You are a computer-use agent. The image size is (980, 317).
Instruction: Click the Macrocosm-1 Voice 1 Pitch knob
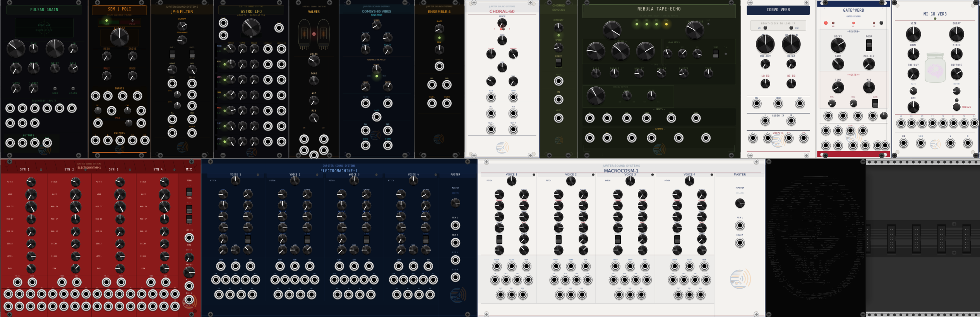512,181
